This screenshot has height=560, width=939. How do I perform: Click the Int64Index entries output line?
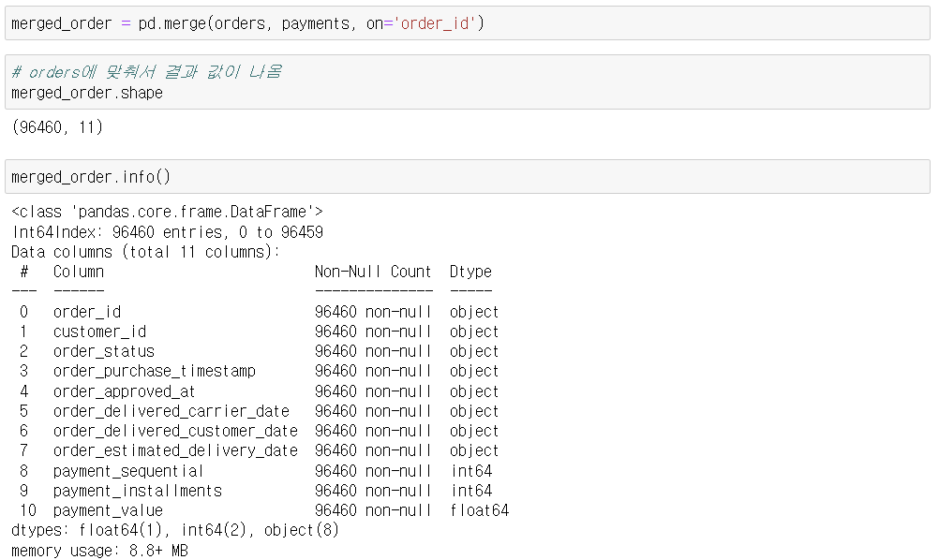pyautogui.click(x=167, y=232)
